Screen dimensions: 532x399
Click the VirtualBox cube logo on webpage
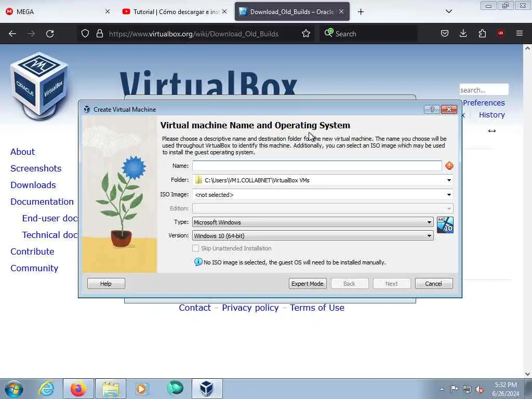[39, 86]
